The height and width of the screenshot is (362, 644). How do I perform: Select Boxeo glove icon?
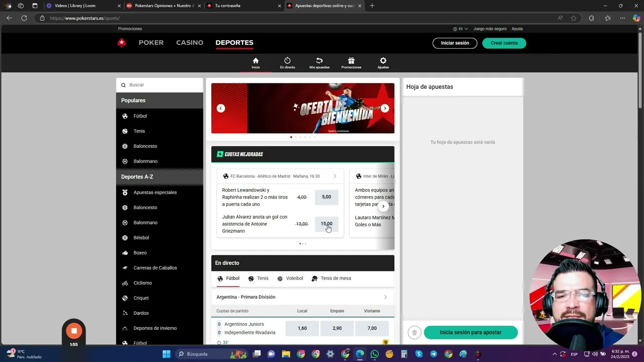pyautogui.click(x=125, y=253)
